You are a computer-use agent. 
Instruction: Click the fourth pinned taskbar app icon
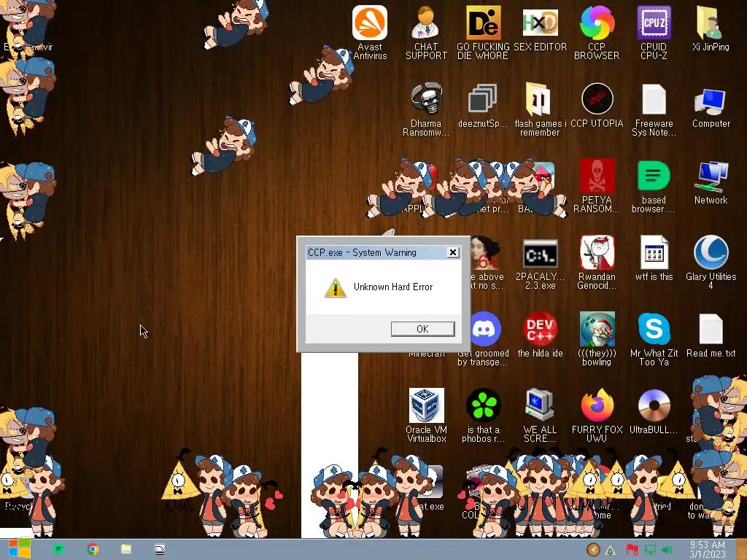tap(159, 549)
